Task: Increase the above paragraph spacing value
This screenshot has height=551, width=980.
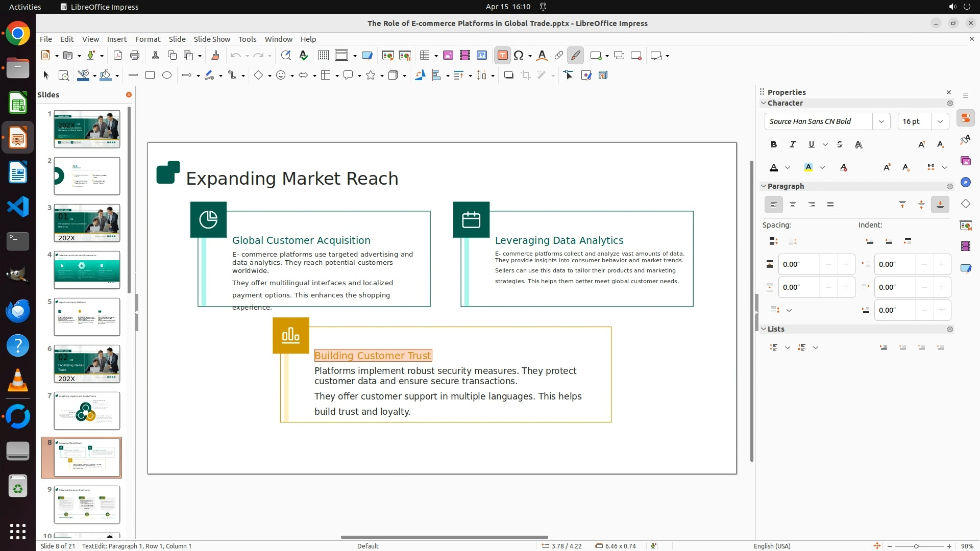Action: coord(846,264)
